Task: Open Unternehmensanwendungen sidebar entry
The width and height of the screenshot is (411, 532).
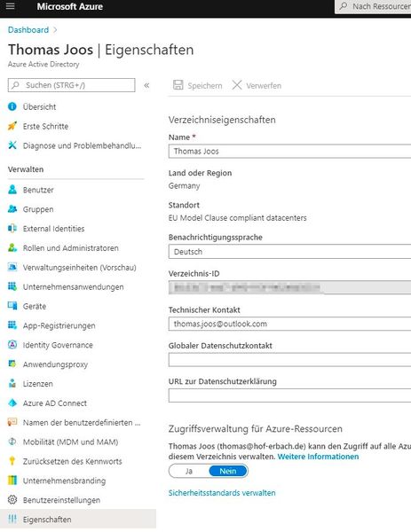Action: point(73,286)
